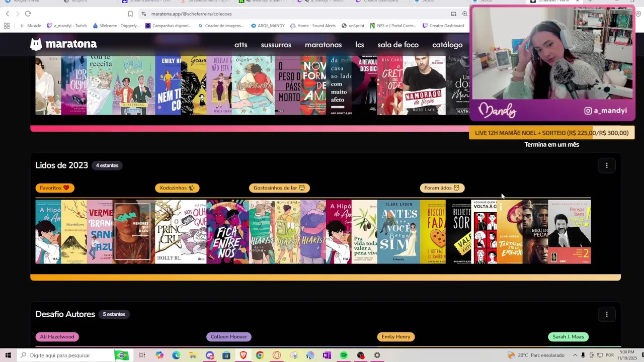Open Spotify from the taskbar
Viewport: 644px width, 362px height.
point(344,355)
